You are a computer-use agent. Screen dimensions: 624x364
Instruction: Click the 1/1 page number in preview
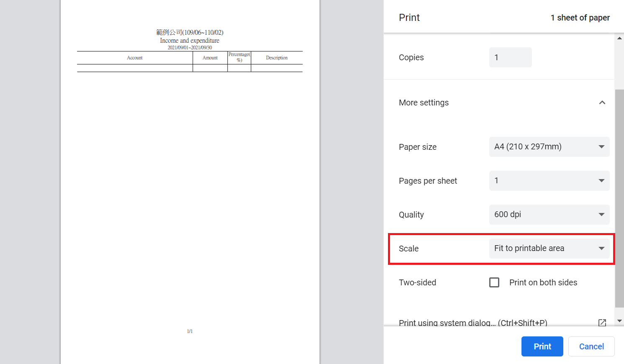pos(190,331)
